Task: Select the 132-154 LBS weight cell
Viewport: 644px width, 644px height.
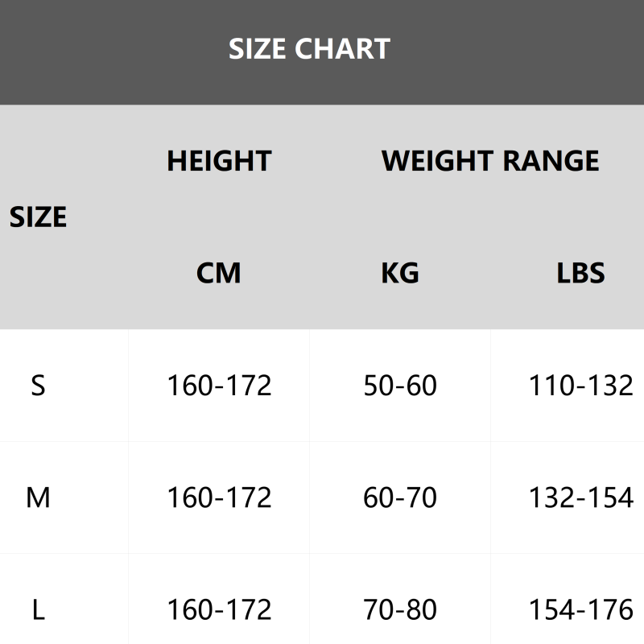Action: [x=580, y=497]
